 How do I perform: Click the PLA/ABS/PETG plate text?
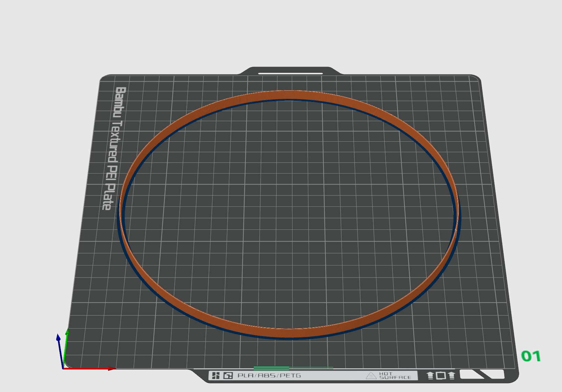(269, 376)
